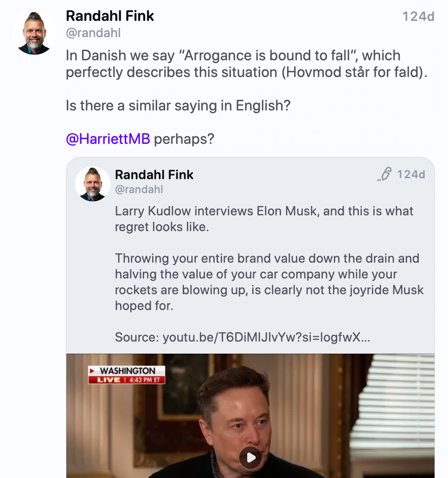Click the "Source:" label in quoted post
448x478 pixels.
pyautogui.click(x=137, y=337)
